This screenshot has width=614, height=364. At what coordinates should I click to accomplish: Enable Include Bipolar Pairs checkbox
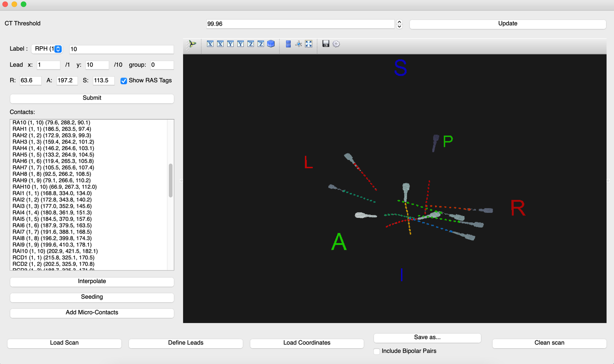point(377,351)
